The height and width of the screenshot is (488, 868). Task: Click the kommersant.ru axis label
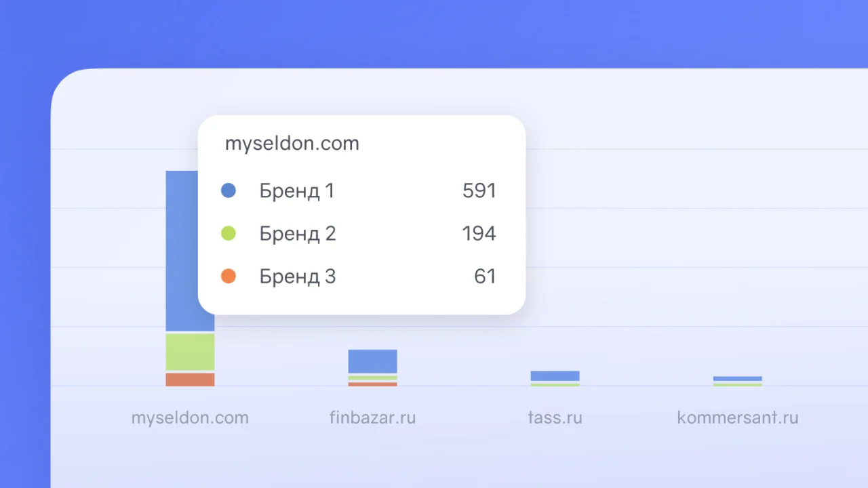tap(737, 418)
